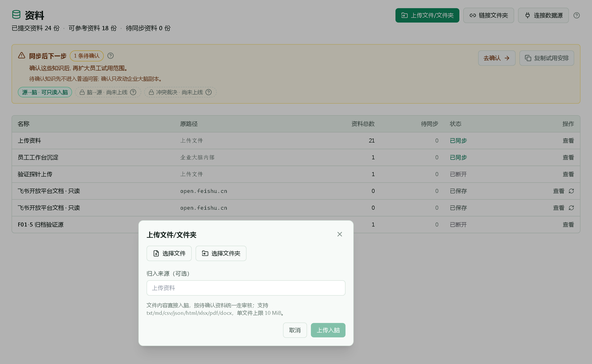This screenshot has width=592, height=364.
Task: Click 取消 in the upload dialog
Action: 295,330
